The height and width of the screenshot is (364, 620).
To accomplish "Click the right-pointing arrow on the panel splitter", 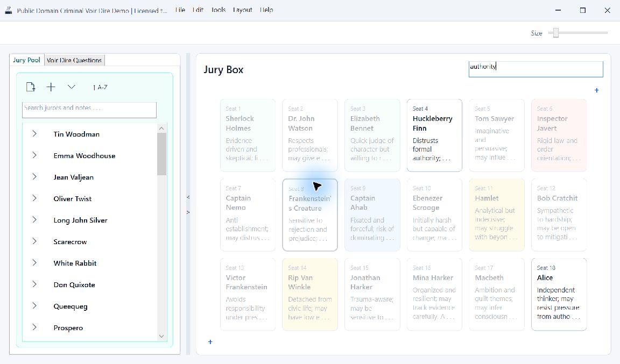I will coord(188,212).
